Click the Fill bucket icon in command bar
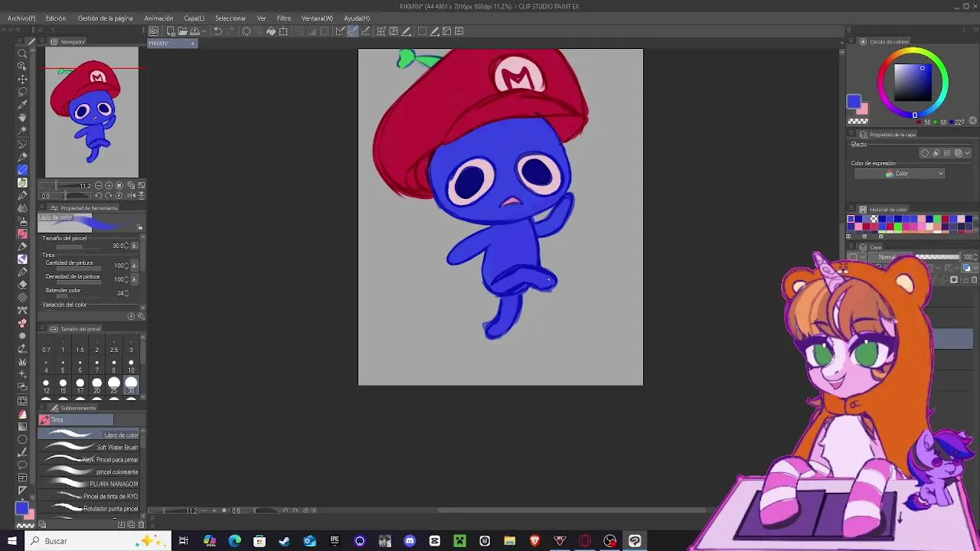This screenshot has width=980, height=551. tap(271, 31)
